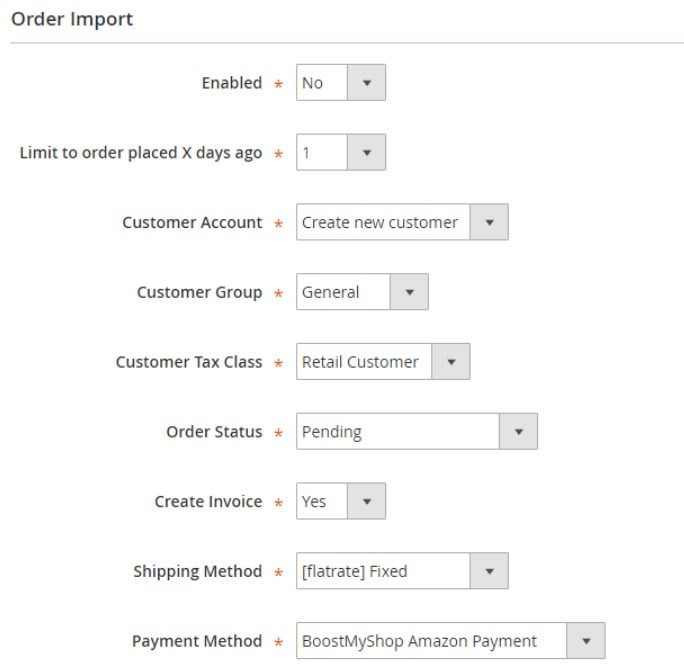This screenshot has height=672, width=684.
Task: Open the Customer Tax Class dropdown arrow
Action: [x=451, y=362]
